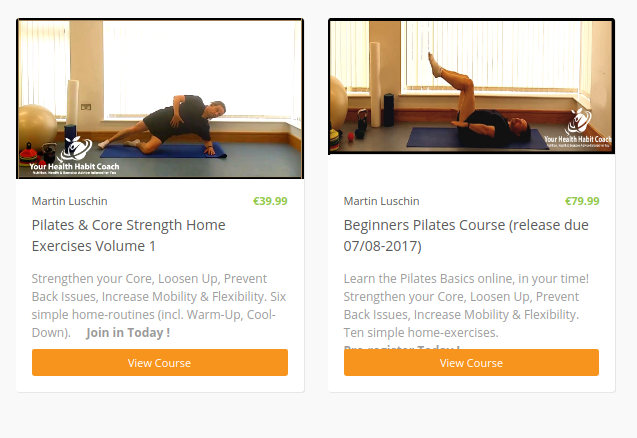Open the Beginners Pilates Course thumbnail image
The image size is (637, 438).
point(471,87)
